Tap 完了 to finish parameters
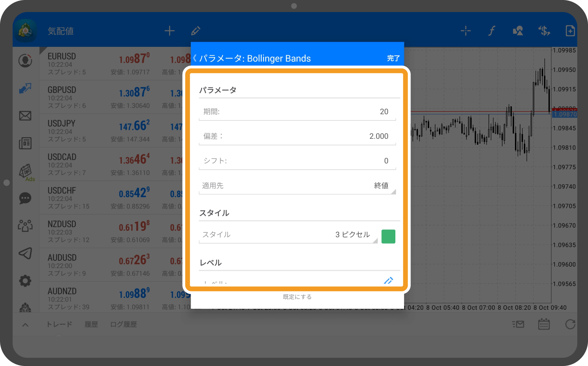 point(393,58)
